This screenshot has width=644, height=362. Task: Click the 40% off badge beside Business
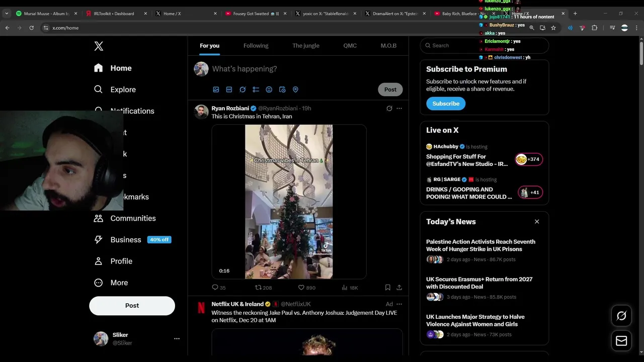point(159,240)
